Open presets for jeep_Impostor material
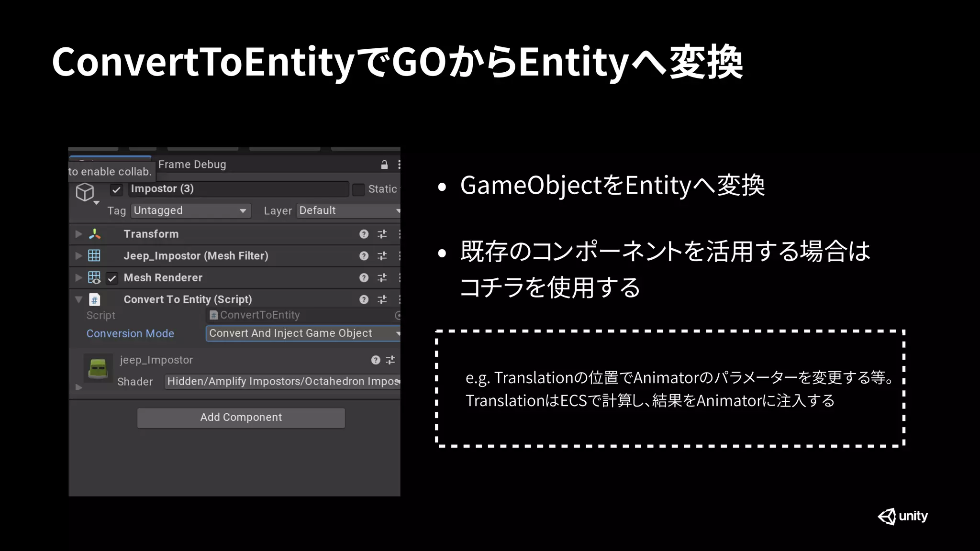Image resolution: width=980 pixels, height=551 pixels. coord(390,360)
